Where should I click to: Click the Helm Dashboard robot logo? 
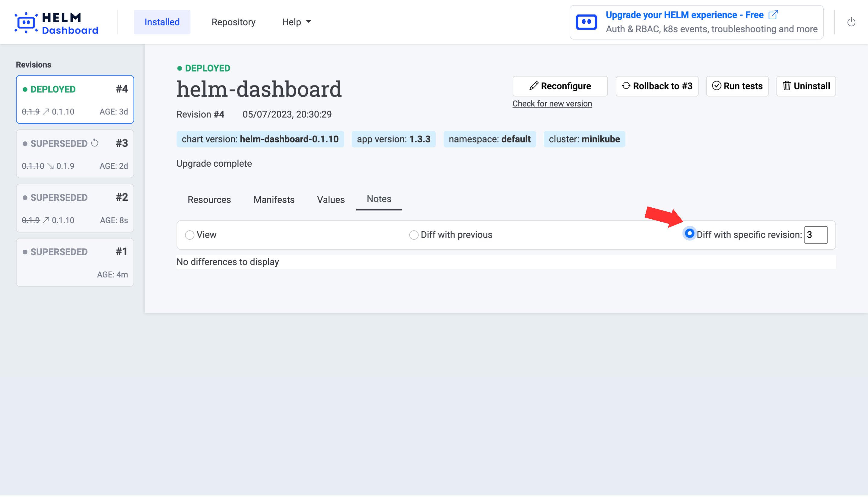point(26,23)
